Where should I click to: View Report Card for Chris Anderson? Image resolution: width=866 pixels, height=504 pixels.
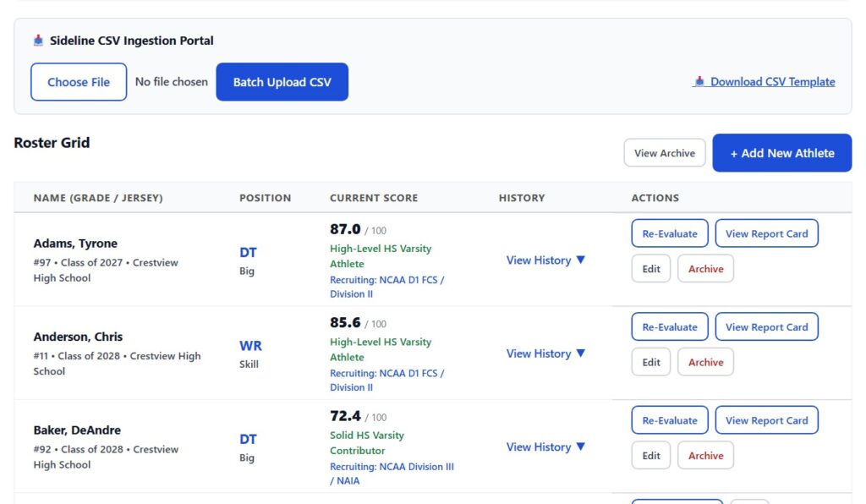(766, 326)
